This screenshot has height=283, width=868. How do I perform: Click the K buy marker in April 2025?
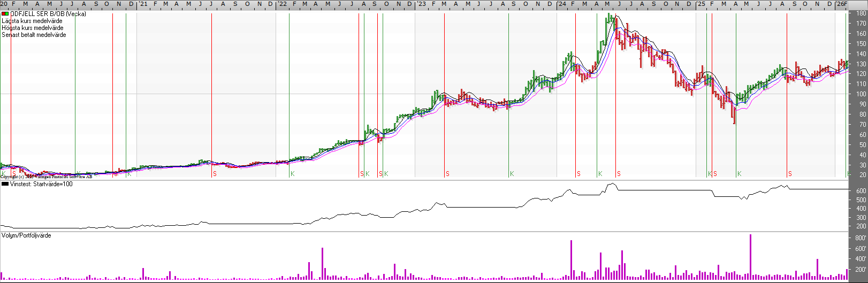pyautogui.click(x=739, y=174)
